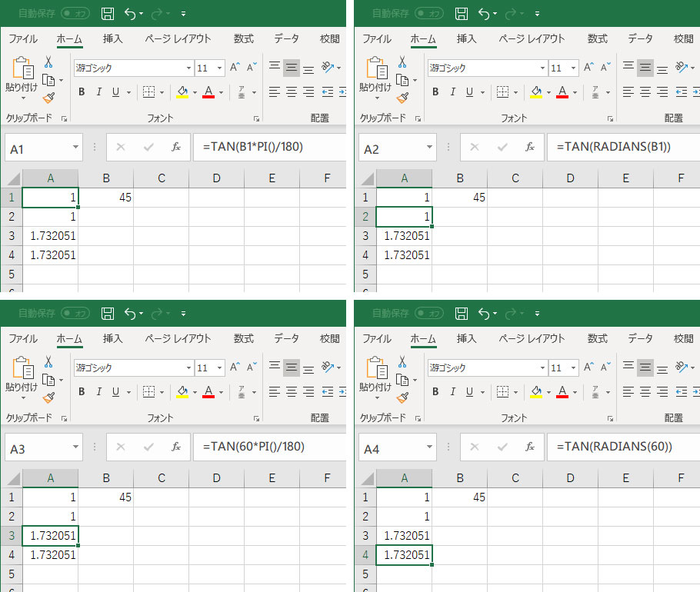
Task: Click cell A4 1.732051 in the top-right window
Action: coord(404,255)
